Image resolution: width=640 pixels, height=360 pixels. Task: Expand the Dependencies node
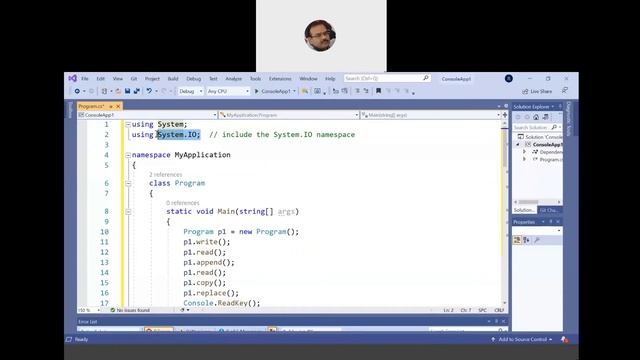tap(524, 152)
